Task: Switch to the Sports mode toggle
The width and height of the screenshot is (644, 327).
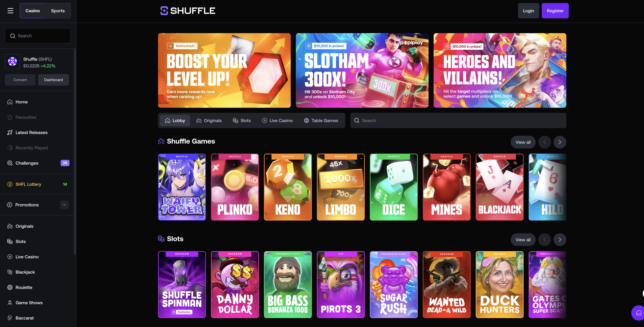Action: 58,11
